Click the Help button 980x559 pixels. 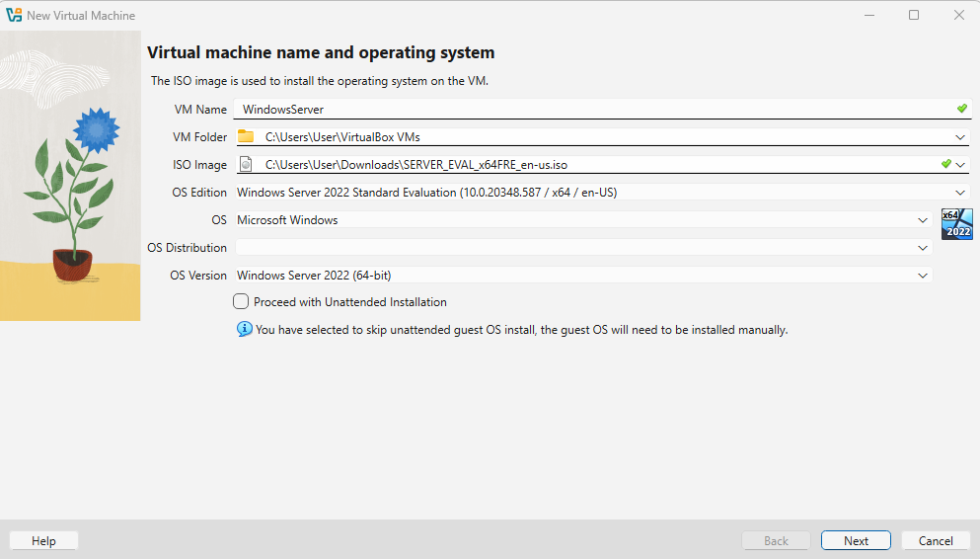43,541
